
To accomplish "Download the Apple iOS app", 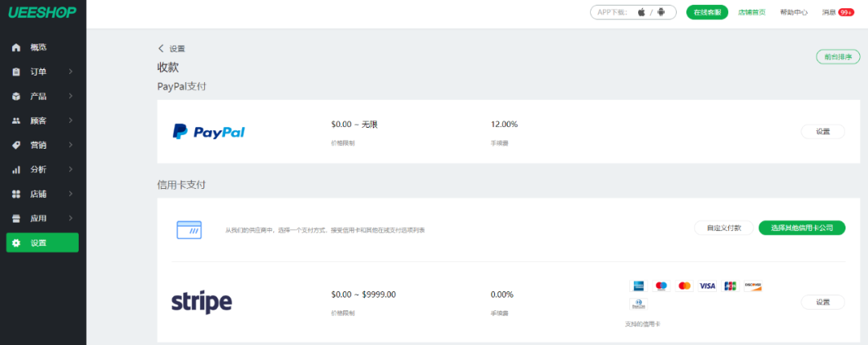I will point(641,12).
